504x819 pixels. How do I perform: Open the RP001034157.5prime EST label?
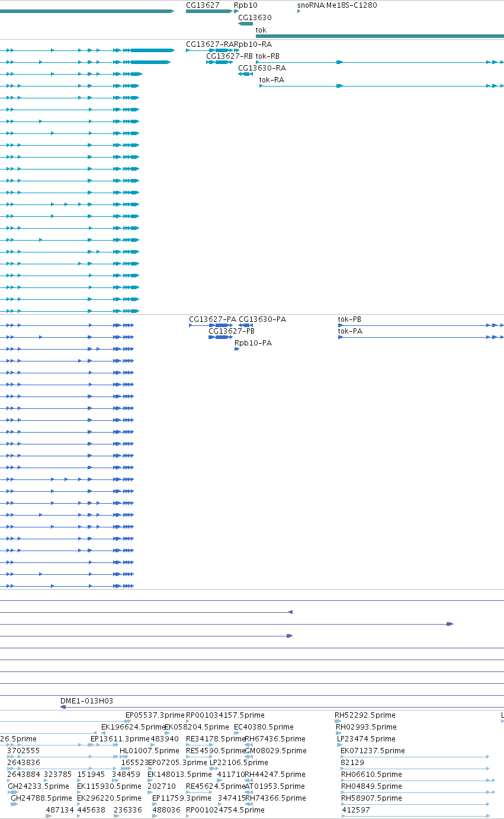[225, 715]
